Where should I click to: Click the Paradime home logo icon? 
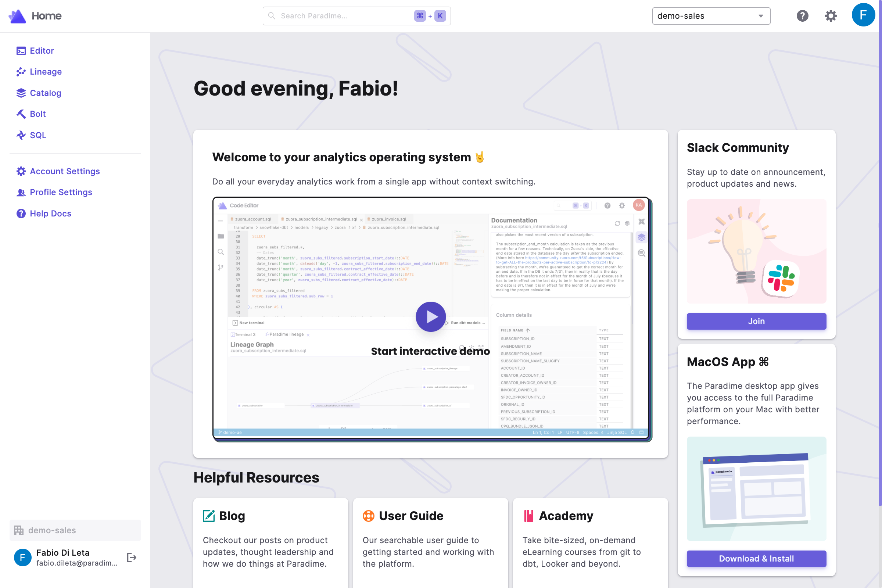tap(18, 15)
